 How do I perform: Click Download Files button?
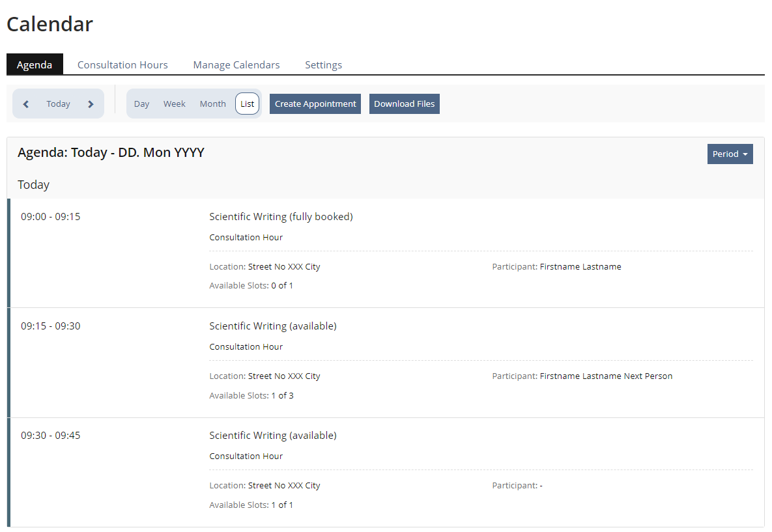point(404,104)
